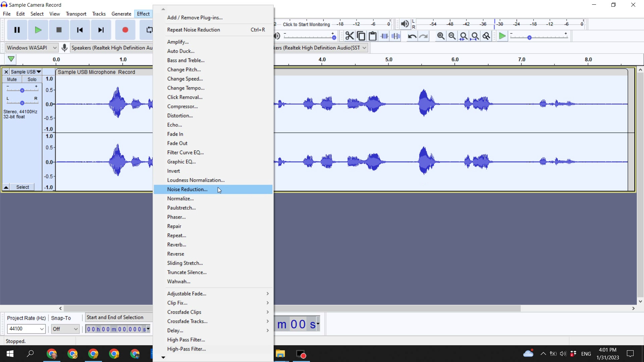Skip to end of track
644x362 pixels.
pos(101,30)
